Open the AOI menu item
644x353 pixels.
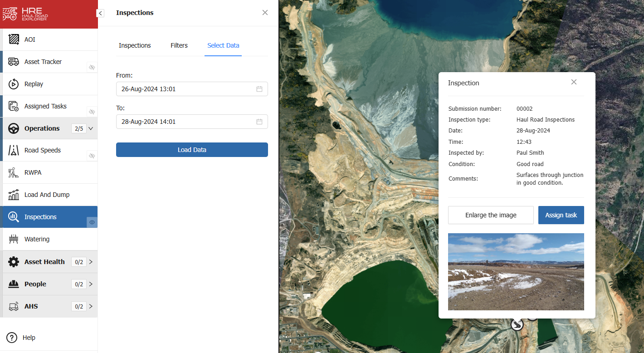(x=50, y=39)
